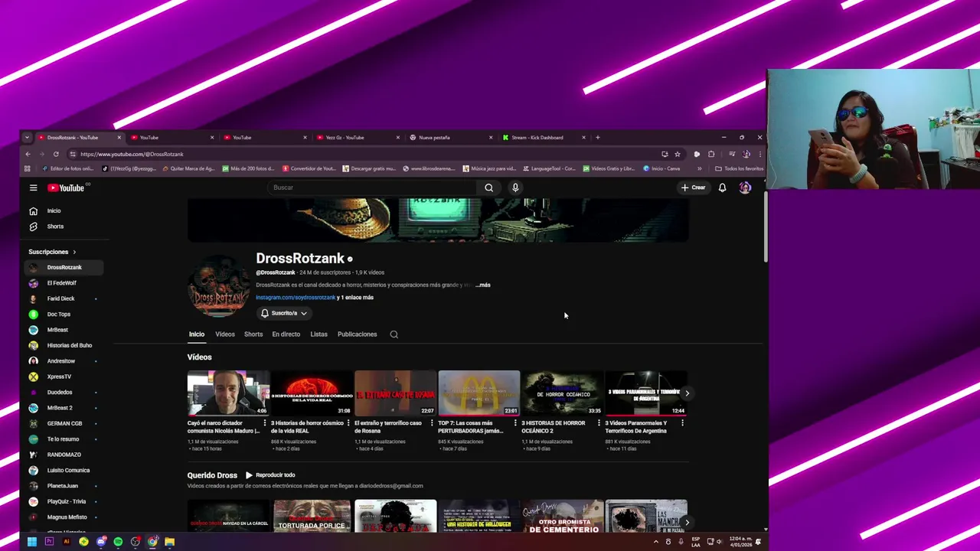Open the browser three-dot menu
The width and height of the screenshot is (980, 551).
coord(759,154)
